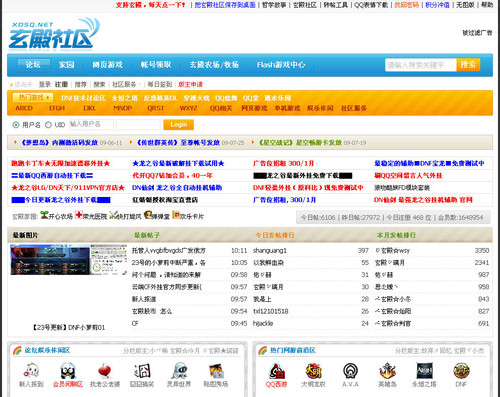Screen dimensions: 500x397
Task: Open the 代开QQ7钻加会员 ad link
Action: (x=172, y=175)
